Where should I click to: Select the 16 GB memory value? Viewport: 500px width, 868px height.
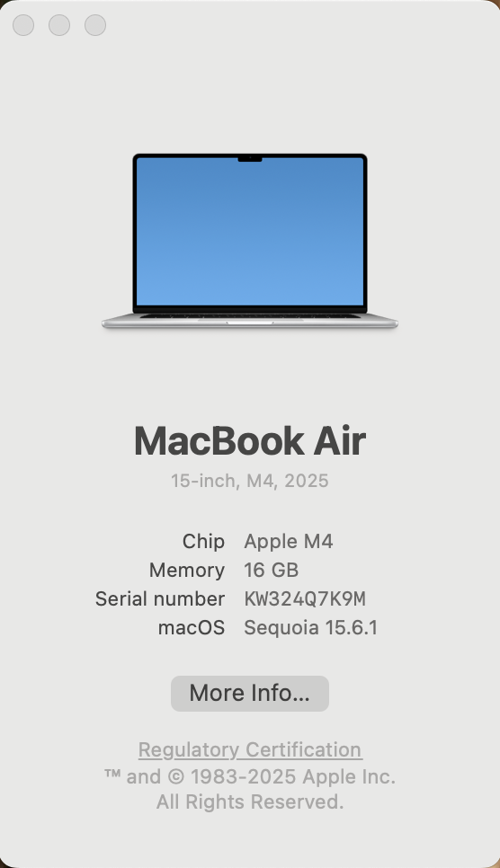pos(271,571)
